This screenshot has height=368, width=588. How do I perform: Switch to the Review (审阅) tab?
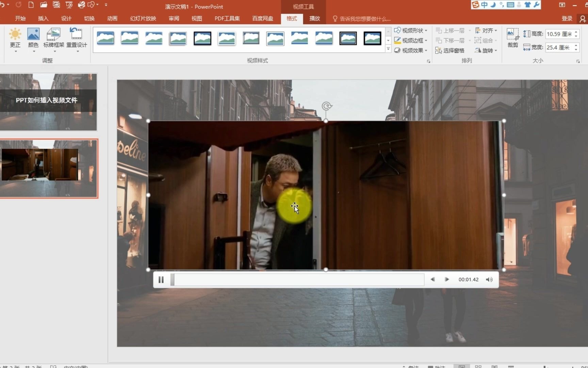pyautogui.click(x=174, y=18)
